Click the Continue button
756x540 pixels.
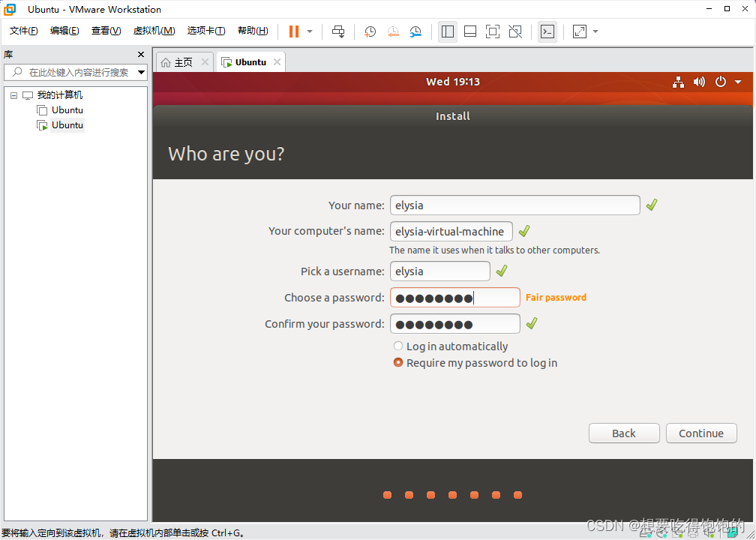click(701, 433)
